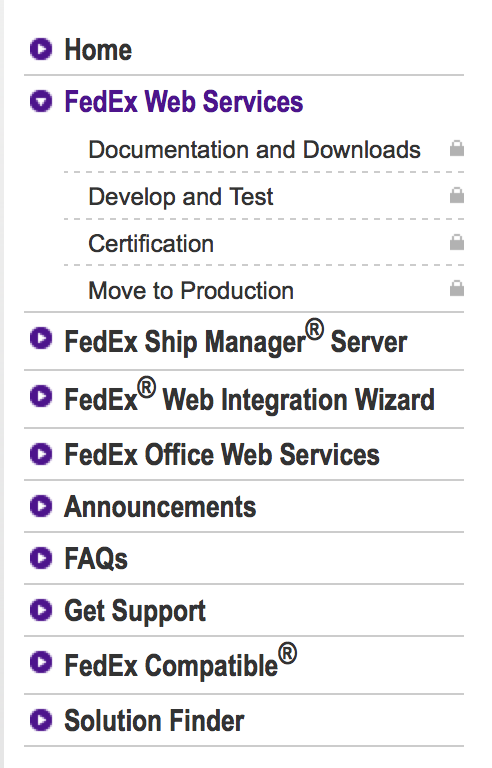Expand the Announcements arrow

click(41, 506)
